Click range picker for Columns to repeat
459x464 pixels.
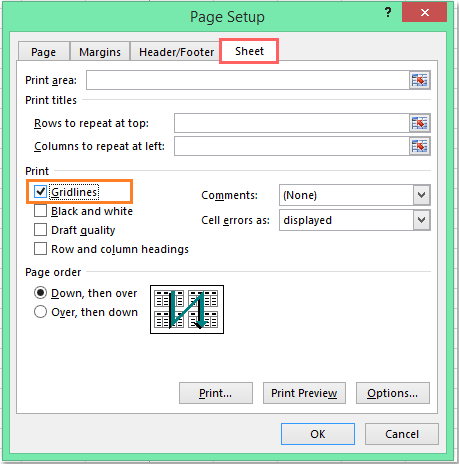[x=419, y=146]
